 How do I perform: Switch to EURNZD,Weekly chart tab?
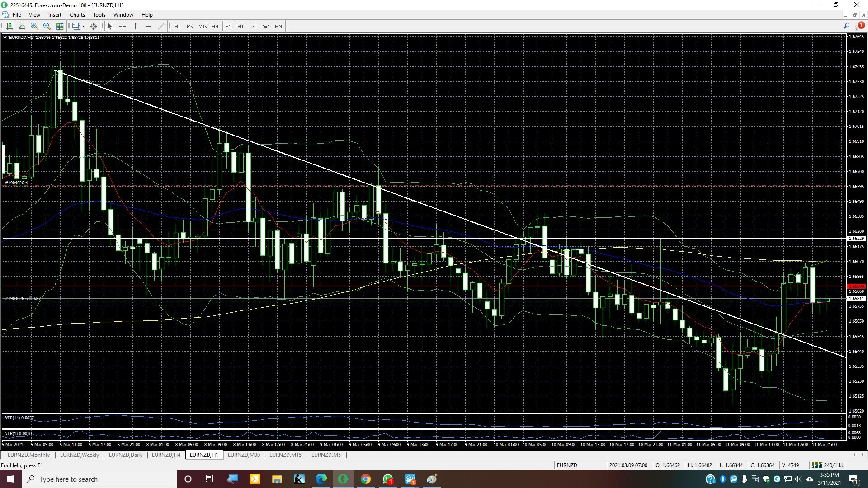pos(80,455)
